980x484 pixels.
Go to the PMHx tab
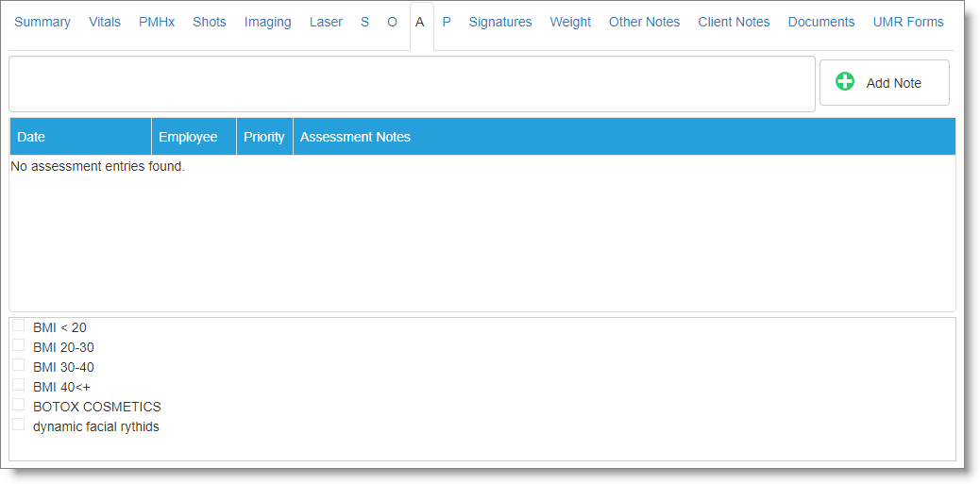tap(157, 22)
